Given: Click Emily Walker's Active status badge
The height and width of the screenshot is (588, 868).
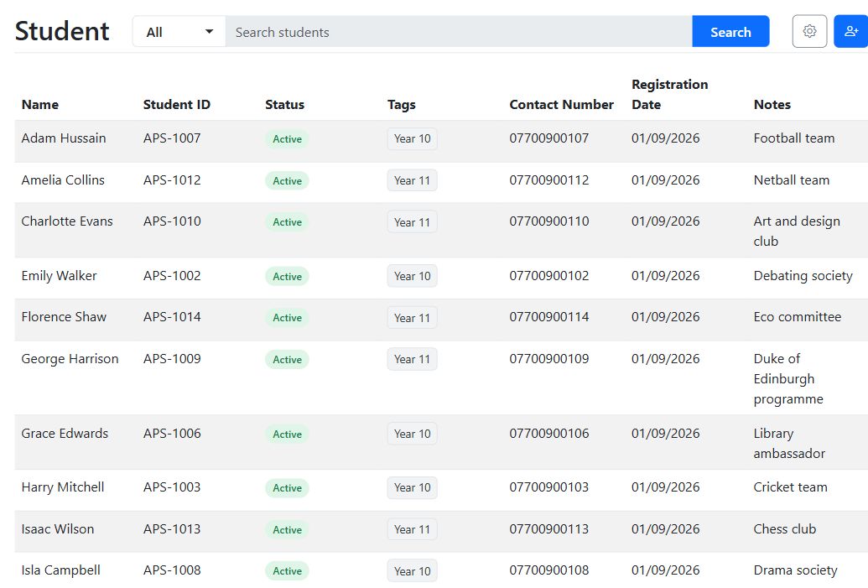Looking at the screenshot, I should coord(287,276).
